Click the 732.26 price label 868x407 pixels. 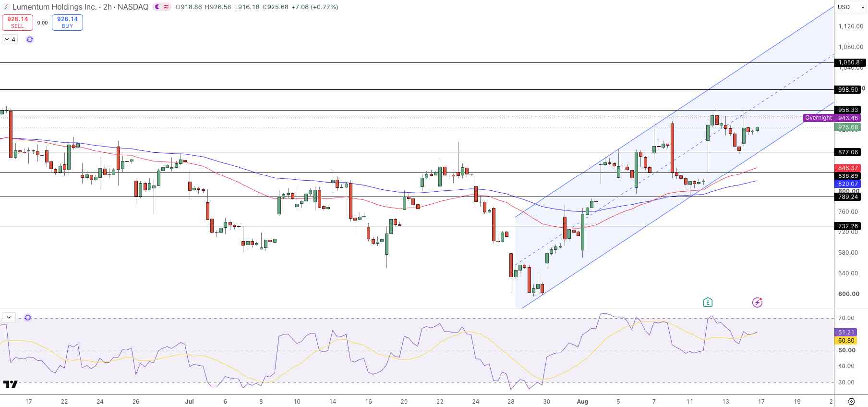tap(848, 226)
